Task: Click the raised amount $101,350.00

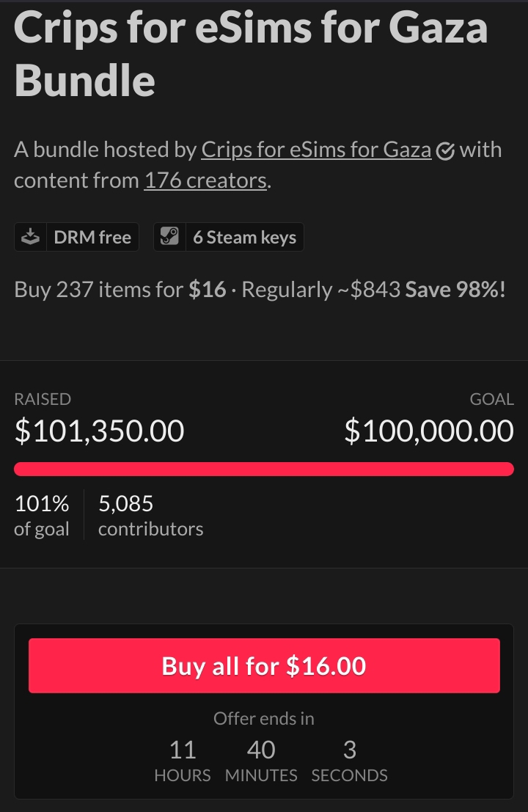Action: (99, 431)
